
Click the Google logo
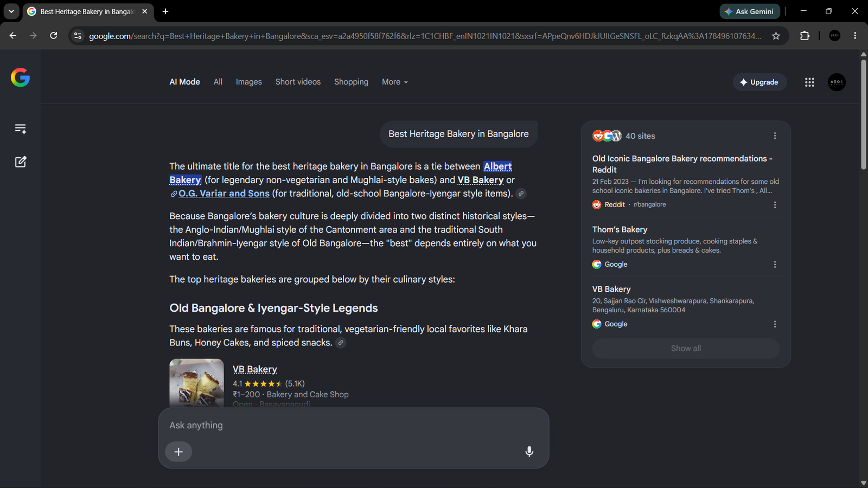[x=20, y=78]
